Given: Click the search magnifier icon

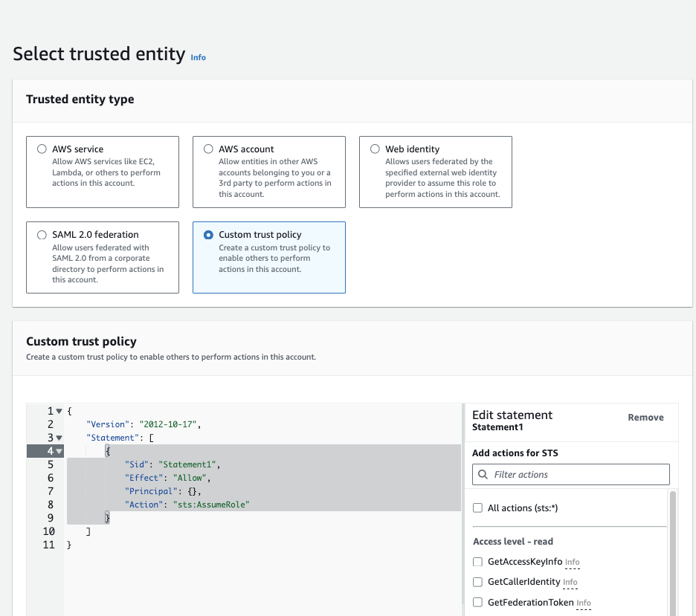Looking at the screenshot, I should 484,474.
